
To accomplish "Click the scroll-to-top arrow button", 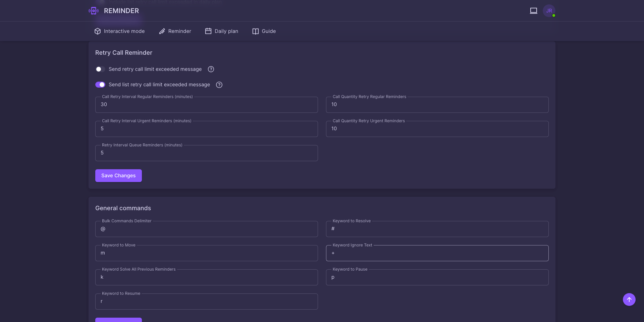I will coord(629,300).
